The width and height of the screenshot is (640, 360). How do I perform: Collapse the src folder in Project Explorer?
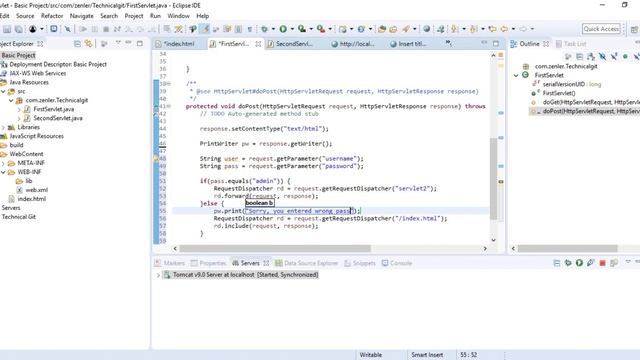3,91
